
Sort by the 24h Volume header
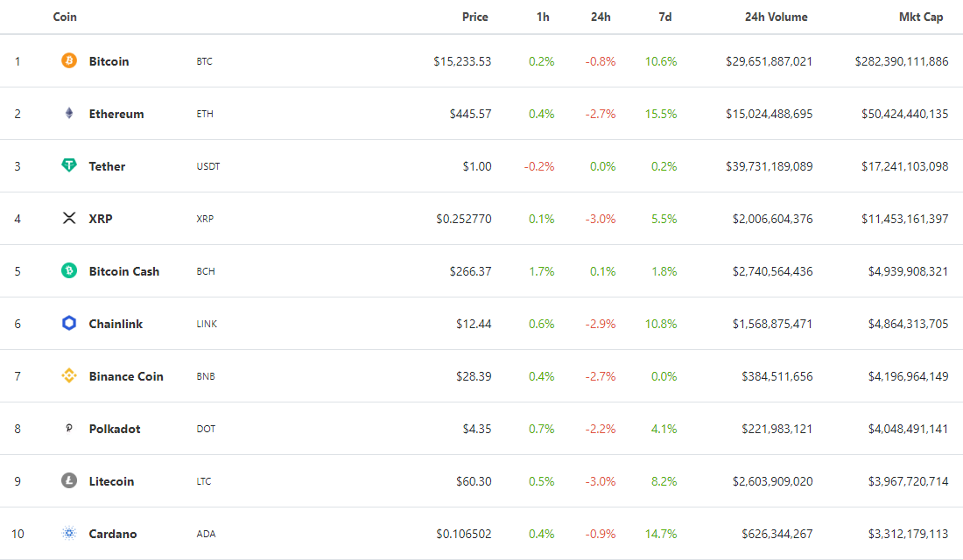[x=776, y=17]
